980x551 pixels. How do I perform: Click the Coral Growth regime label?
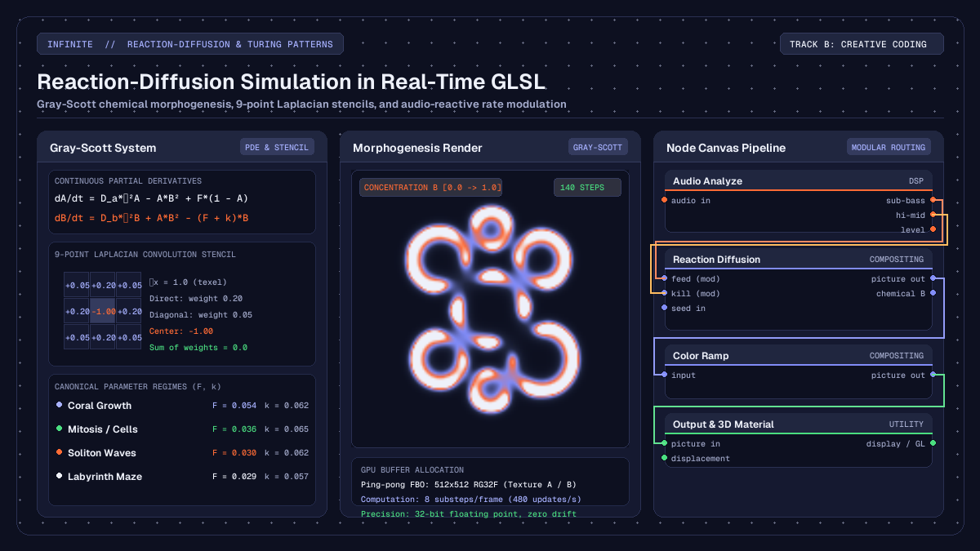coord(100,405)
